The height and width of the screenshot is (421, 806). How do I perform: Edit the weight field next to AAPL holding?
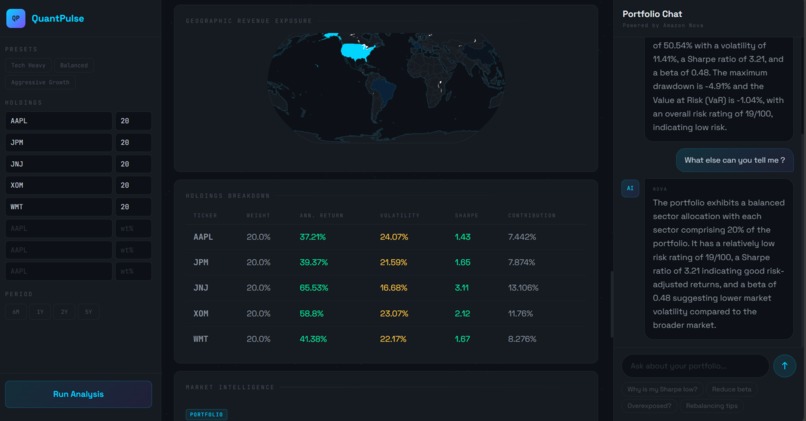click(x=133, y=121)
